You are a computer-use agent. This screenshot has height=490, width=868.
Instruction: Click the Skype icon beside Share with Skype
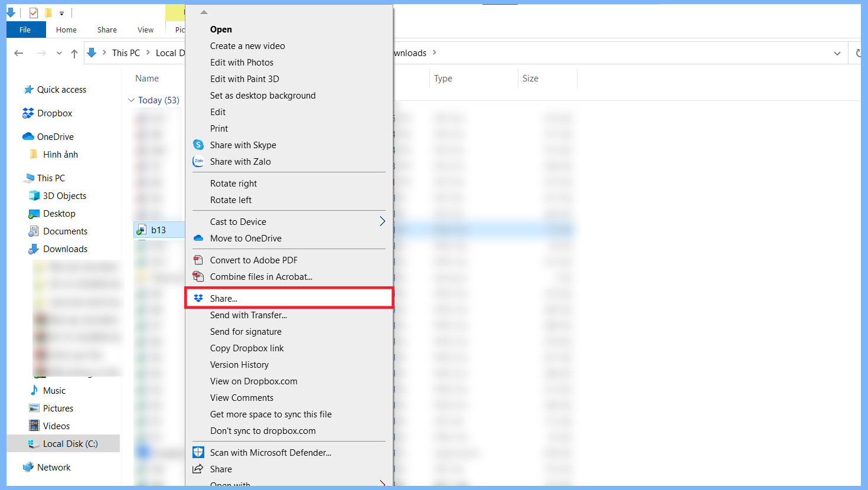[198, 145]
